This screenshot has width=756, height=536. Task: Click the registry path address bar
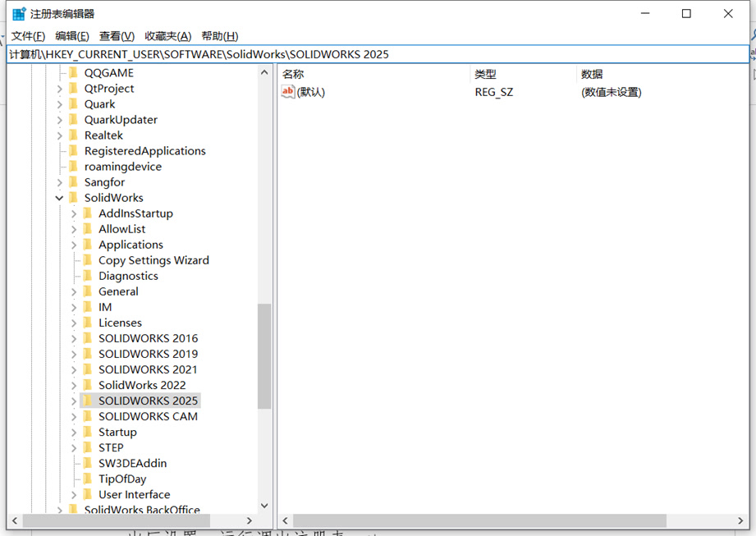tap(378, 54)
